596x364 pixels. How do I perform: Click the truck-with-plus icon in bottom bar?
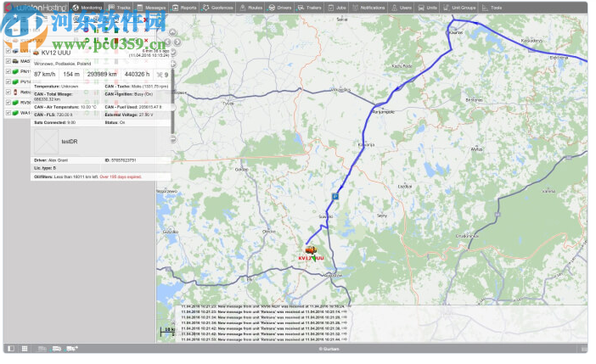point(72,348)
